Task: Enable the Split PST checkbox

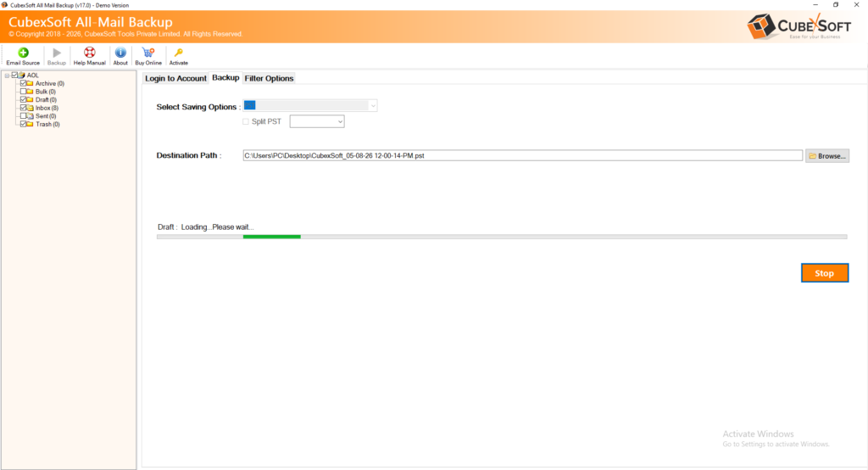Action: 246,121
